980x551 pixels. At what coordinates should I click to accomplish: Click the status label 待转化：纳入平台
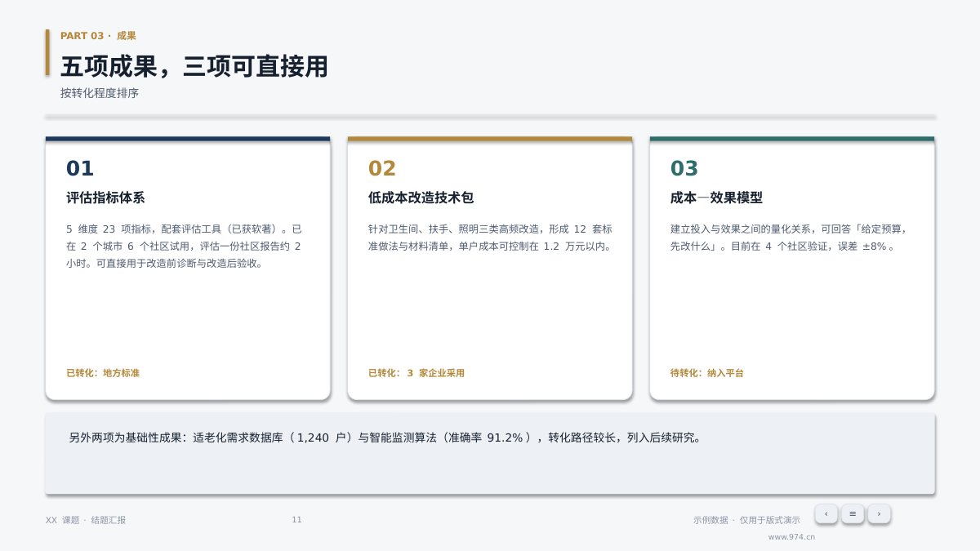click(x=707, y=373)
